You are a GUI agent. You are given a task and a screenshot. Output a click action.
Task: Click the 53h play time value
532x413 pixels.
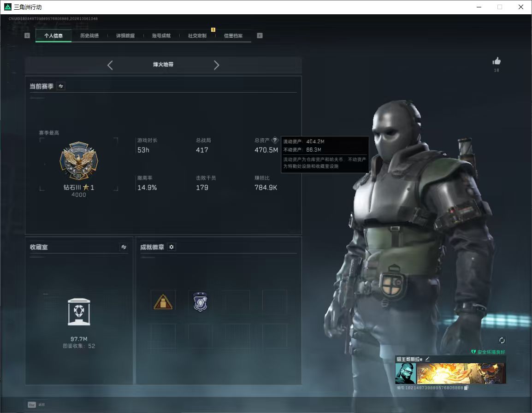[x=143, y=150]
